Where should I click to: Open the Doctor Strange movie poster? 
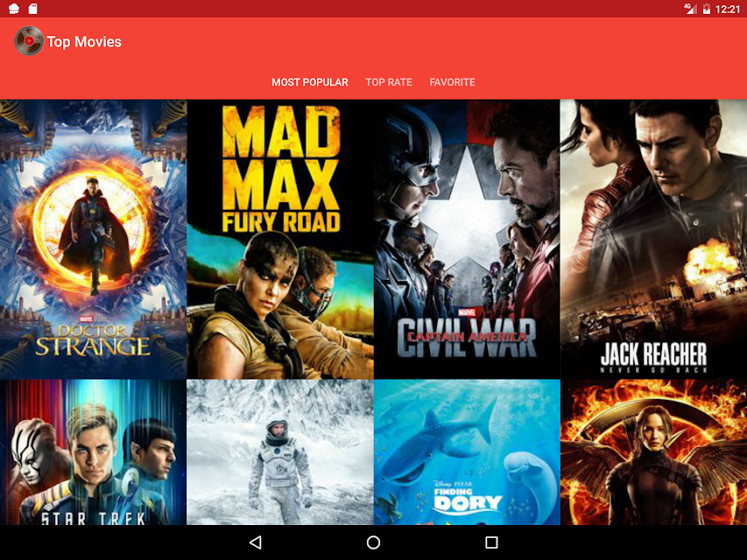click(x=94, y=239)
